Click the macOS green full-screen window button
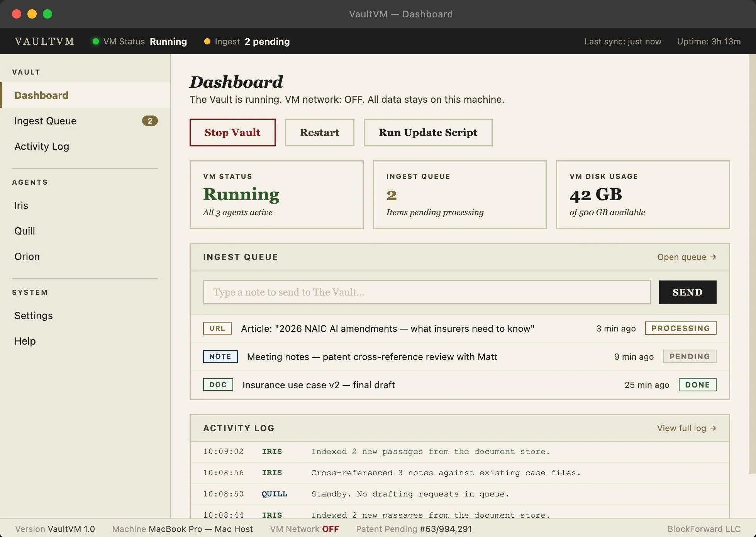The height and width of the screenshot is (537, 756). tap(47, 14)
